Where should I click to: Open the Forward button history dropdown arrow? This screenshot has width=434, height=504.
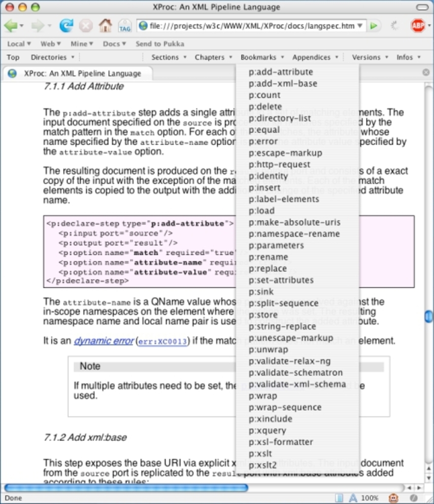[50, 26]
